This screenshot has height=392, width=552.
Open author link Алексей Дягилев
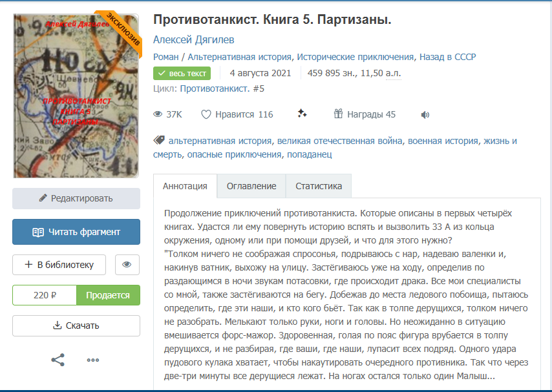click(193, 39)
